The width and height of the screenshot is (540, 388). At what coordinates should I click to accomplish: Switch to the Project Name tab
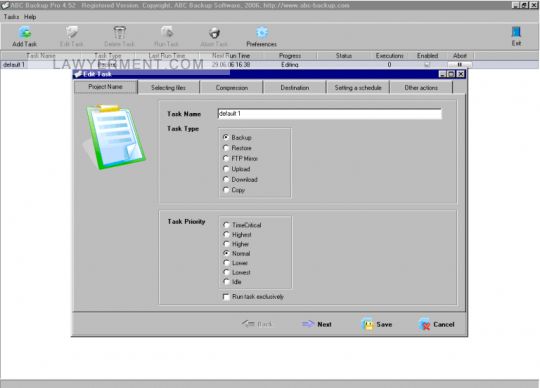point(106,87)
